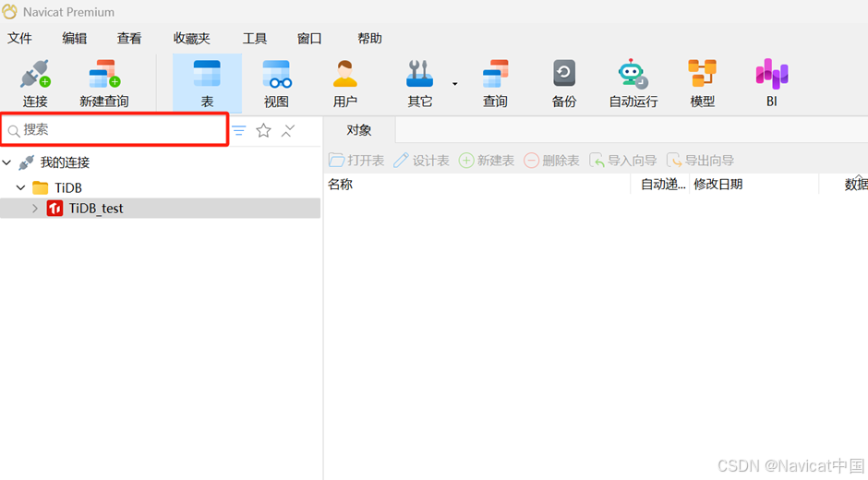Open the 编辑 menu
Viewport: 868px width, 480px height.
click(x=74, y=38)
